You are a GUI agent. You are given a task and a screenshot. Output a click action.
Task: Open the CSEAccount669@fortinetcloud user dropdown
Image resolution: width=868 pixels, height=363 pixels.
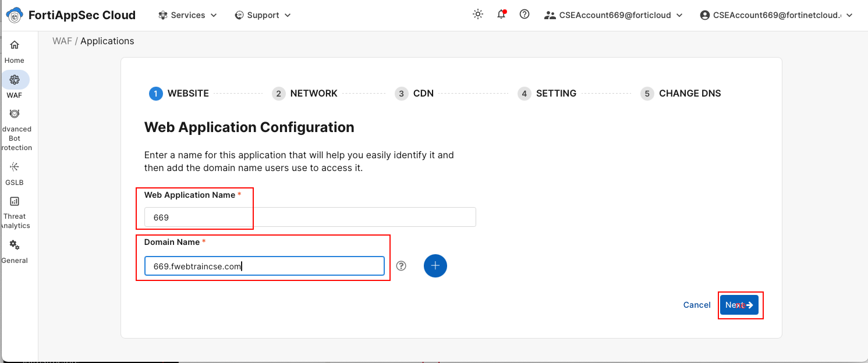pyautogui.click(x=777, y=15)
